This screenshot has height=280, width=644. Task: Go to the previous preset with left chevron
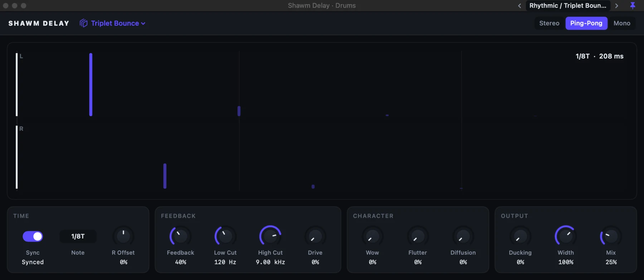(x=519, y=6)
